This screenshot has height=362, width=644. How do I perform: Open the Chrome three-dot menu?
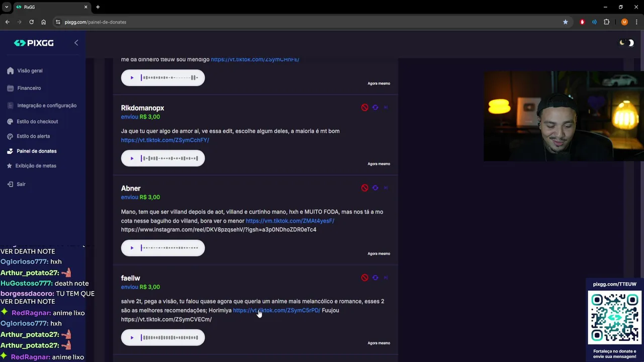[x=636, y=22]
